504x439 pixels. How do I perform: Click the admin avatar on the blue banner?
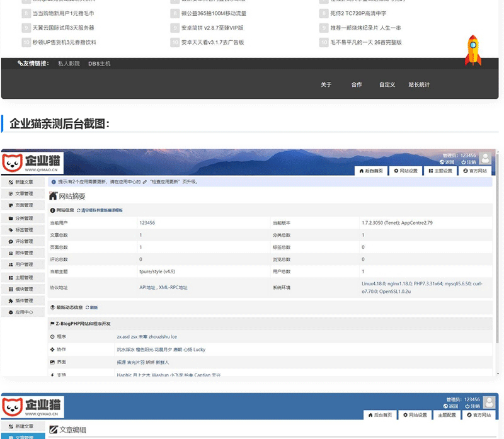tap(489, 402)
